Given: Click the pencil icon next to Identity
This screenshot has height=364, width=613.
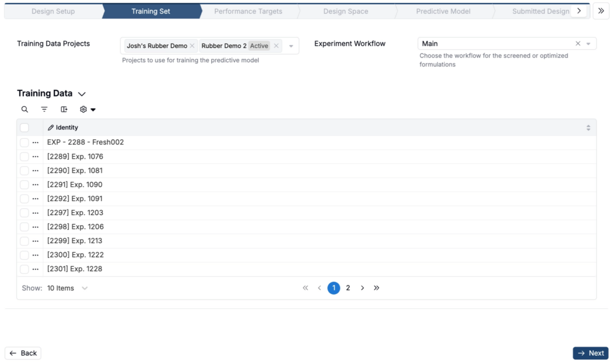Looking at the screenshot, I should 50,128.
